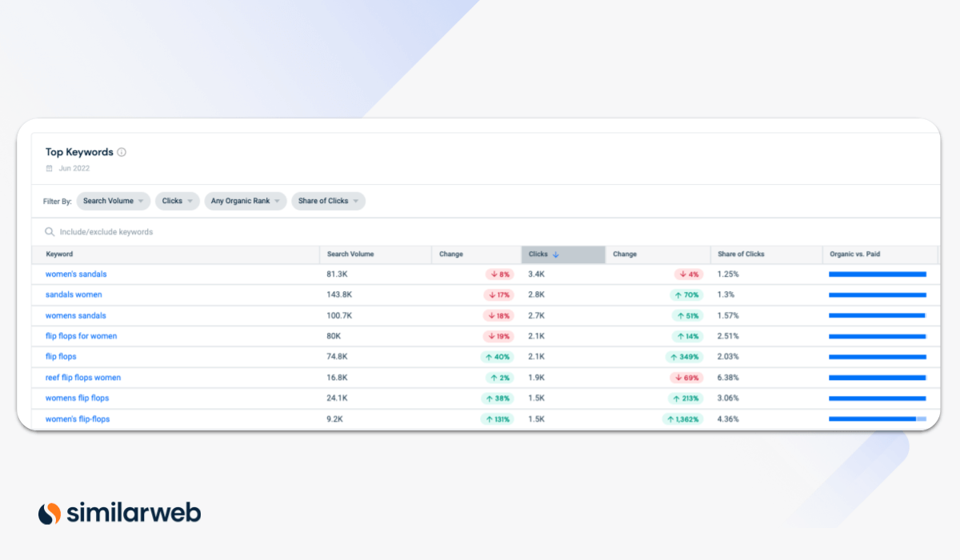This screenshot has height=560, width=960.
Task: Select the Share of Clicks column header
Action: [x=741, y=254]
